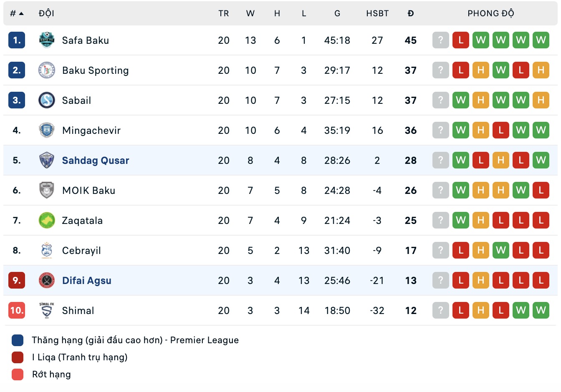The width and height of the screenshot is (561, 392).
Task: Sort table by the # rank column
Action: coord(17,14)
